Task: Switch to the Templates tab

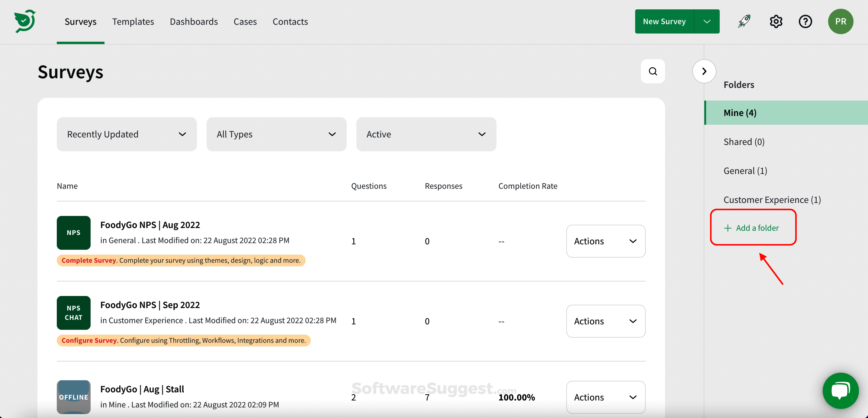Action: pyautogui.click(x=133, y=21)
